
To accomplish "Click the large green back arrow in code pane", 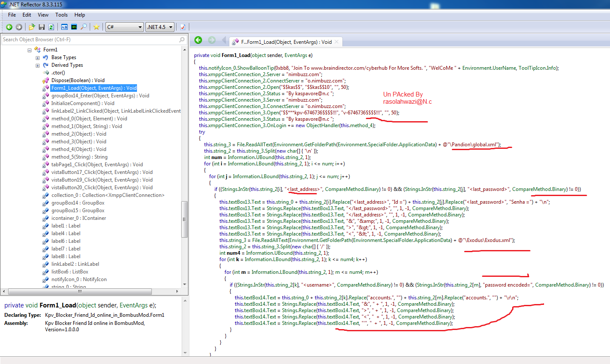I will [x=198, y=40].
